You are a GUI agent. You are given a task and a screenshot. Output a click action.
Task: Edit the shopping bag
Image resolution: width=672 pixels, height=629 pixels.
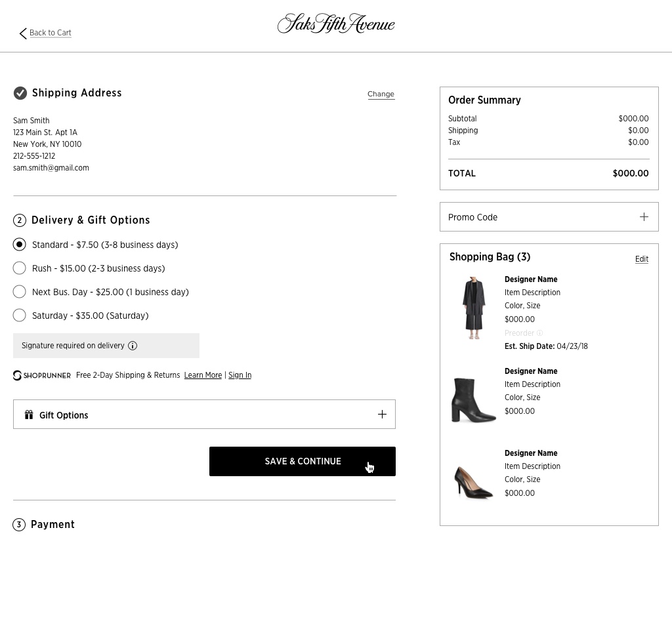pyautogui.click(x=641, y=259)
